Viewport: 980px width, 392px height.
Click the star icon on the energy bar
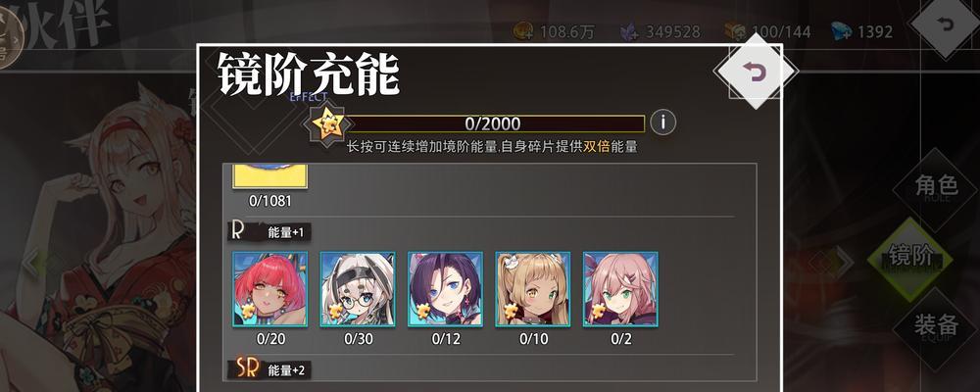point(327,123)
